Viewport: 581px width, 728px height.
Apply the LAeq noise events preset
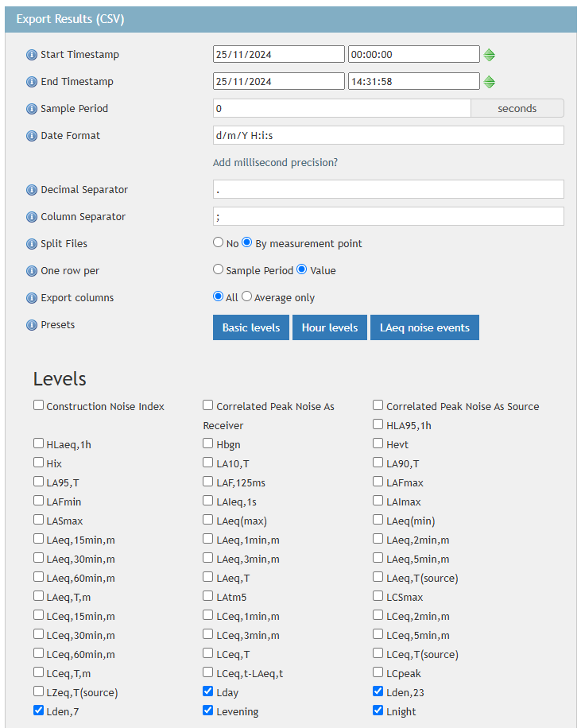(424, 327)
